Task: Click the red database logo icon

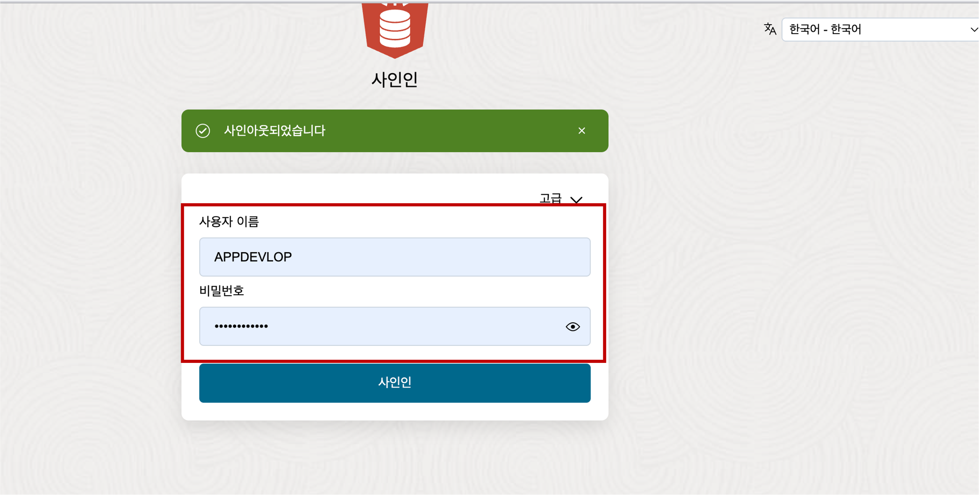Action: pyautogui.click(x=395, y=30)
